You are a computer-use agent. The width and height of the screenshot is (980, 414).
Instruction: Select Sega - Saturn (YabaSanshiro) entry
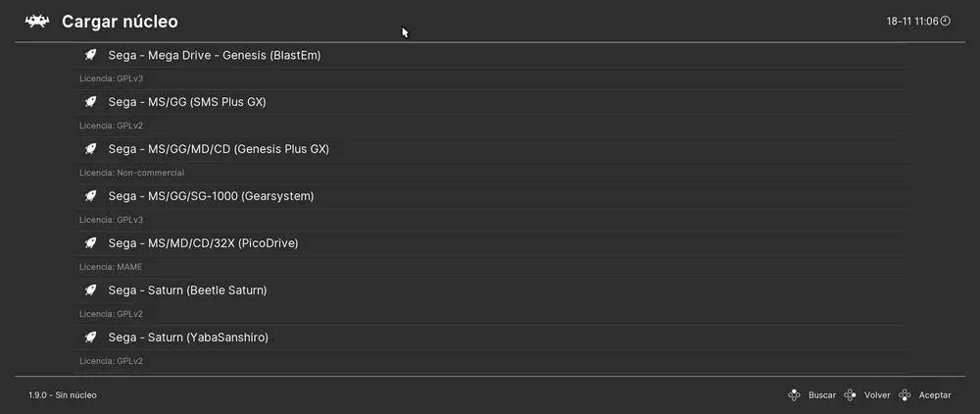(188, 337)
